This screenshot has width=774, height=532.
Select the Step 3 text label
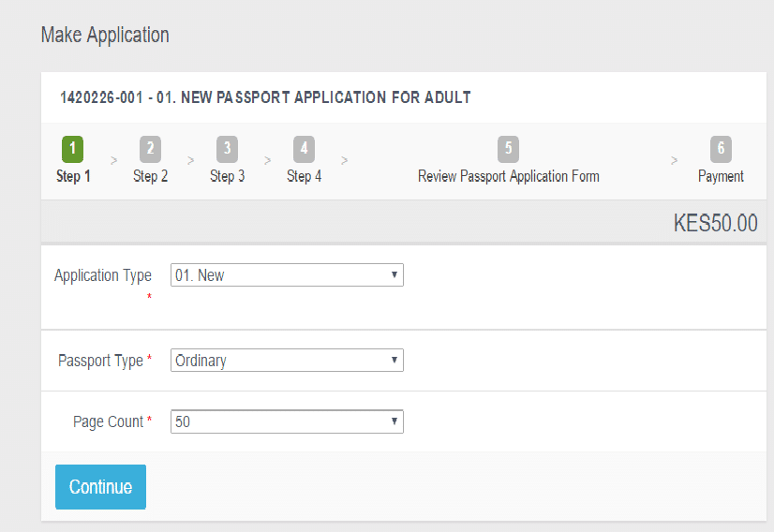point(227,176)
